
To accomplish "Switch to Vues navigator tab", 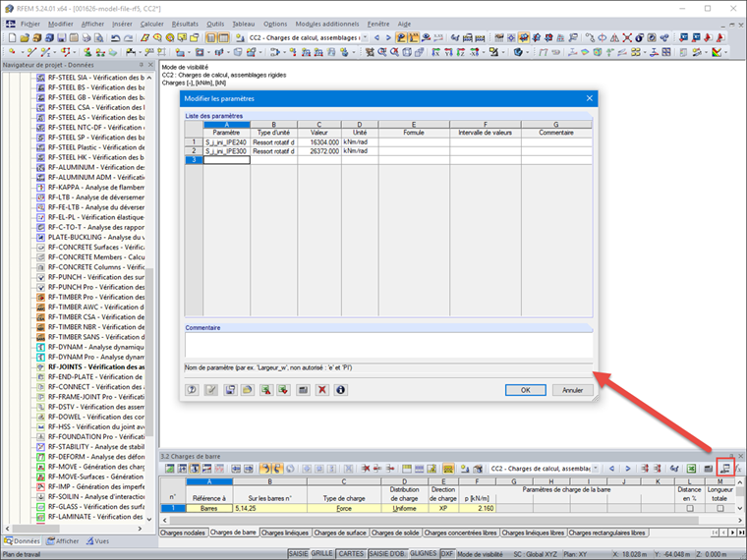I will [97, 541].
